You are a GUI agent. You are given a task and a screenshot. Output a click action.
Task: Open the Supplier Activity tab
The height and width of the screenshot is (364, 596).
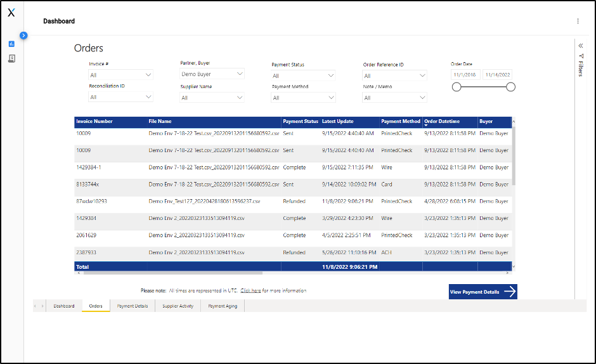(178, 306)
